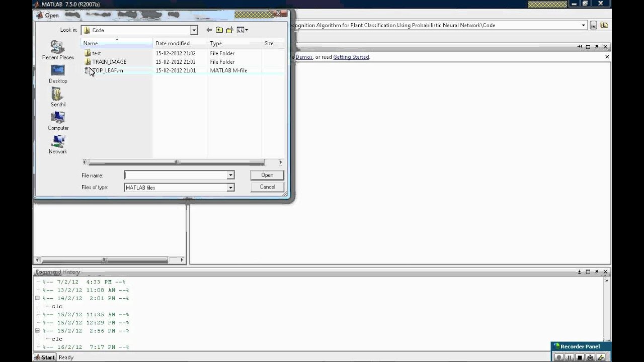Minimize the Command History panel
Screen dimensions: 644x362
pos(580,272)
